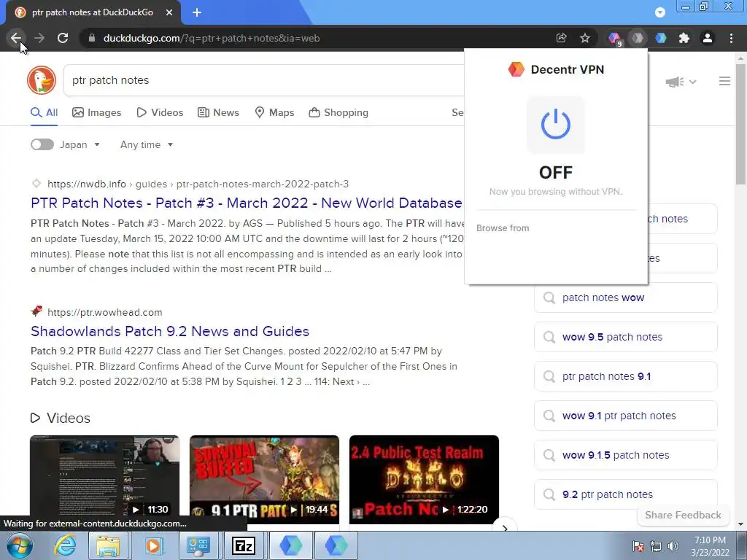747x560 pixels.
Task: Open the DuckDuckGo hamburger menu
Action: pos(724,82)
